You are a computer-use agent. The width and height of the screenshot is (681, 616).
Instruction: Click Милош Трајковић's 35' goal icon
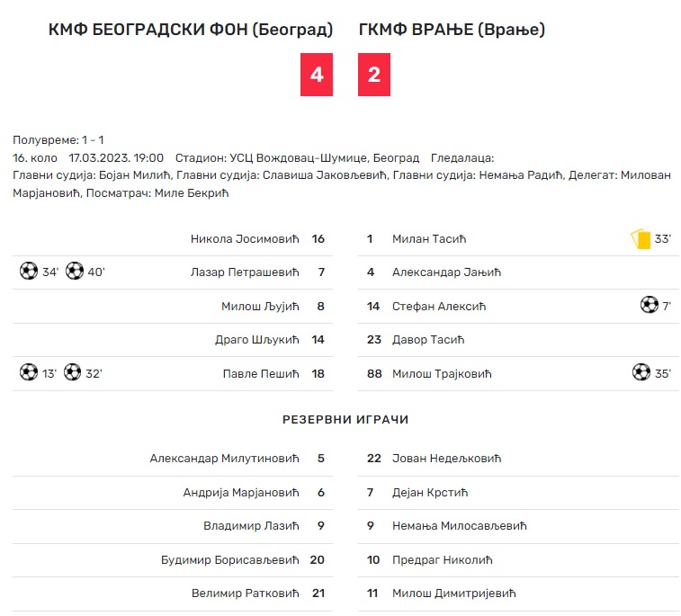click(x=641, y=372)
